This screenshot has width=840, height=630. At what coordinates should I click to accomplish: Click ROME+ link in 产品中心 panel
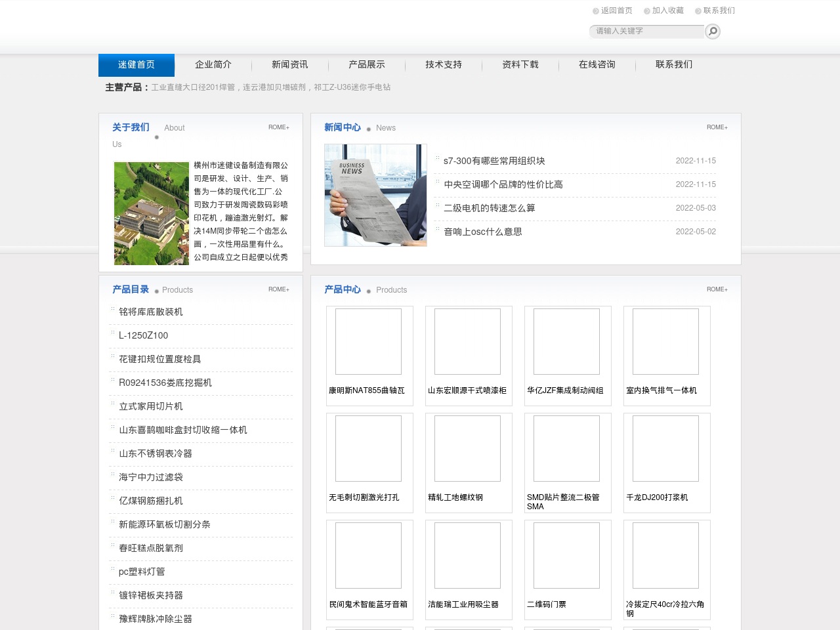pyautogui.click(x=717, y=289)
